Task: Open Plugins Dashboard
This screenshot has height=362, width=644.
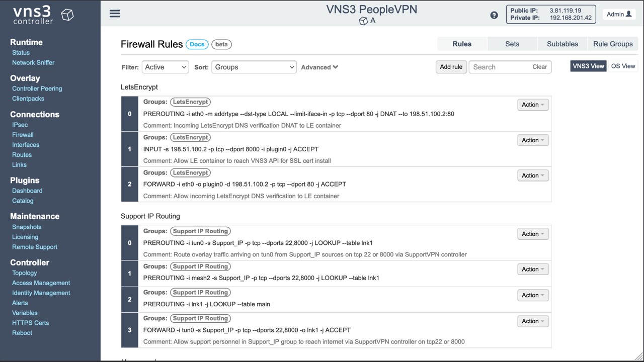Action: (27, 191)
